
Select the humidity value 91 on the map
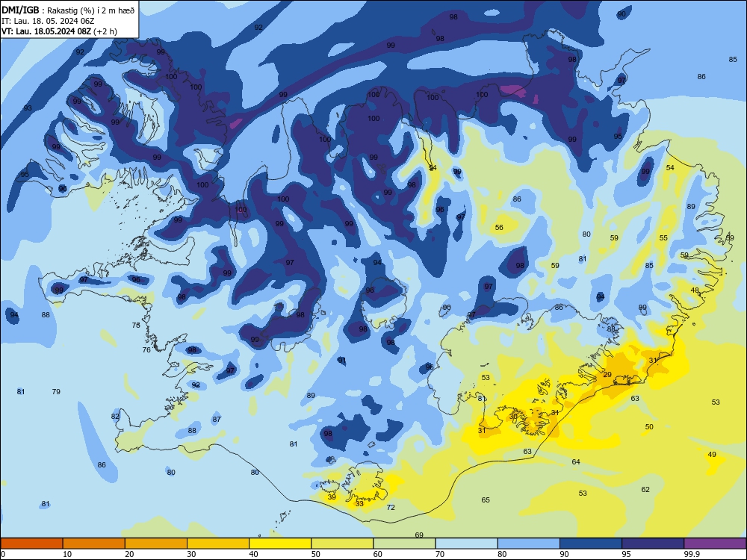(x=342, y=360)
